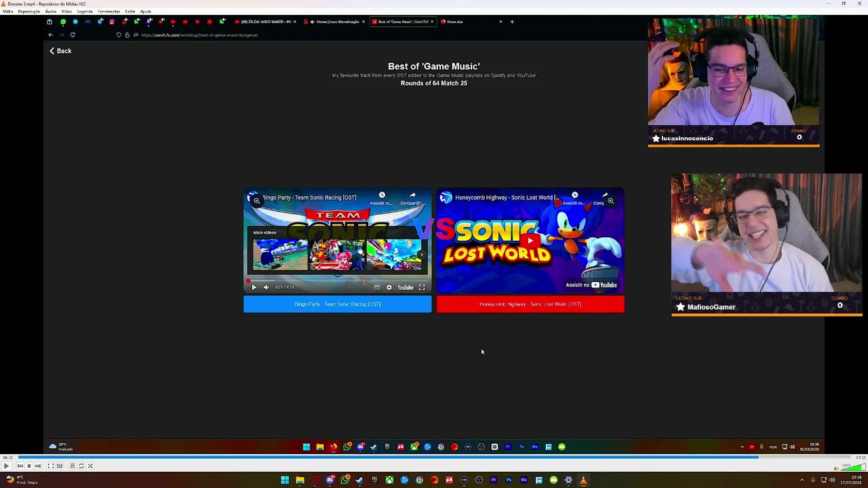Open Steam from the taskbar
Screen dimensions: 868x488
359,480
